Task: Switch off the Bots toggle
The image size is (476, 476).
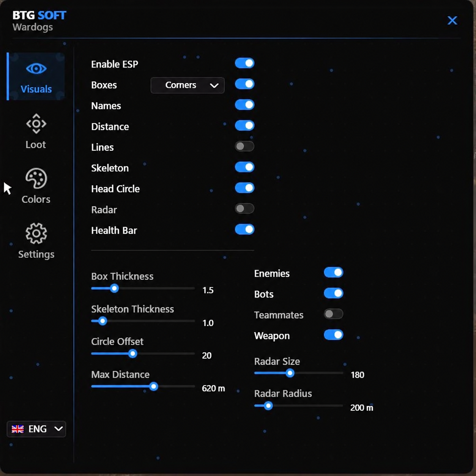Action: 333,293
